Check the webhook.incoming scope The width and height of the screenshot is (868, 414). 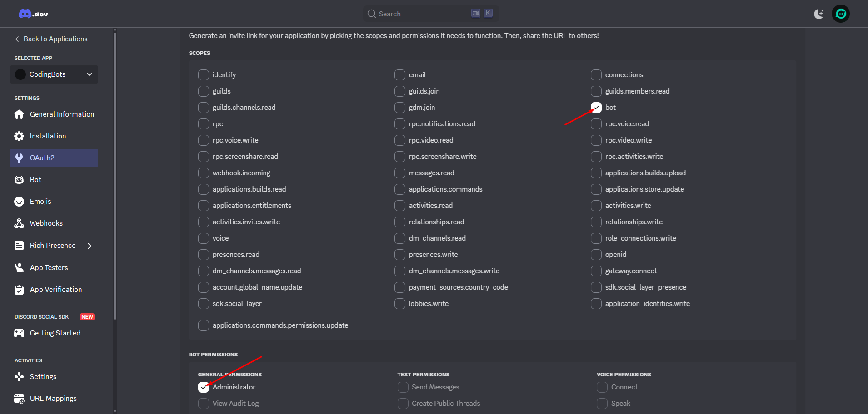pyautogui.click(x=204, y=173)
